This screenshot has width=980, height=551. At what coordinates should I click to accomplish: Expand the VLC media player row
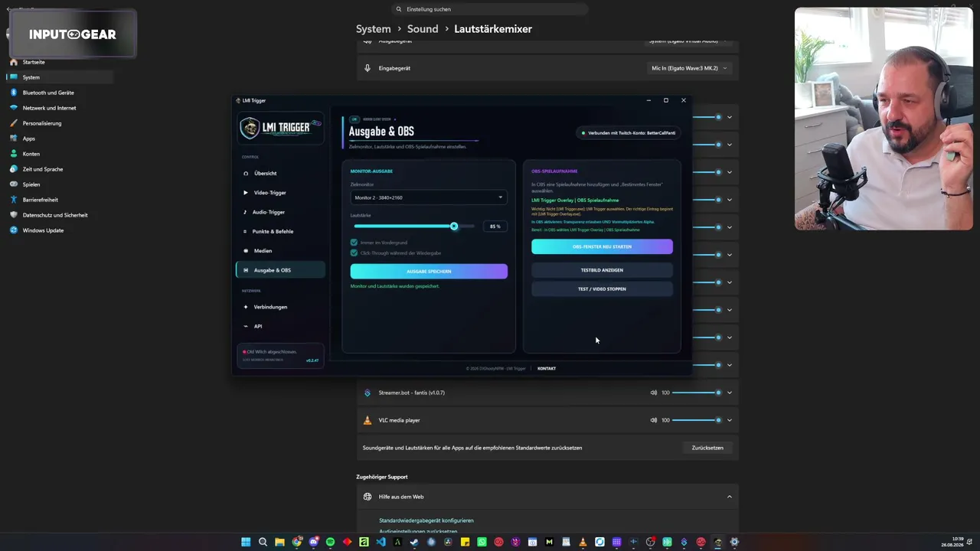[730, 420]
